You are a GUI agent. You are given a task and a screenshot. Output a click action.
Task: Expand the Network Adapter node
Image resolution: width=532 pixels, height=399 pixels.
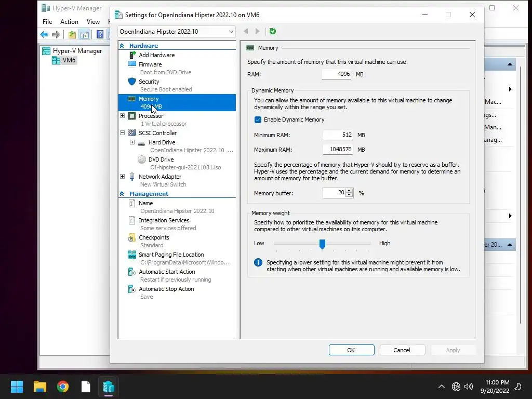coord(123,177)
